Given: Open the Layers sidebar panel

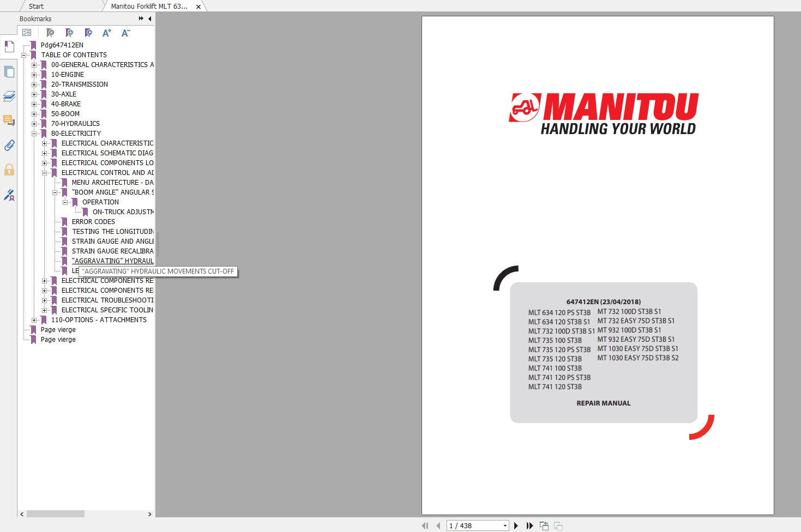Looking at the screenshot, I should (9, 96).
